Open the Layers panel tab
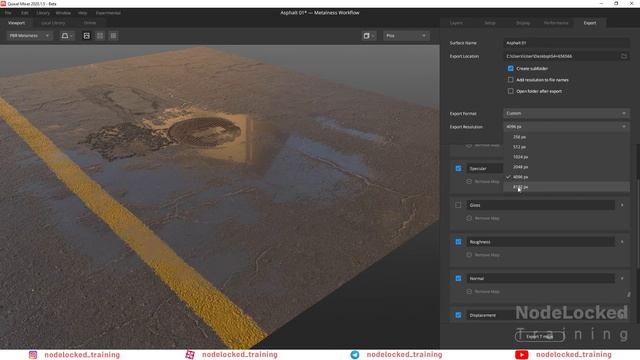This screenshot has height=360, width=640. coord(456,23)
